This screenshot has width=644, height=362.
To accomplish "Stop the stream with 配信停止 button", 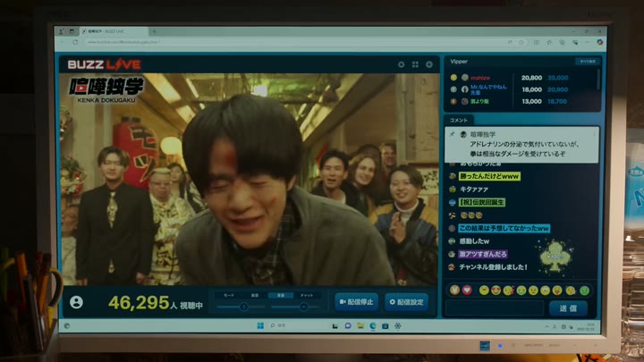I will (357, 302).
